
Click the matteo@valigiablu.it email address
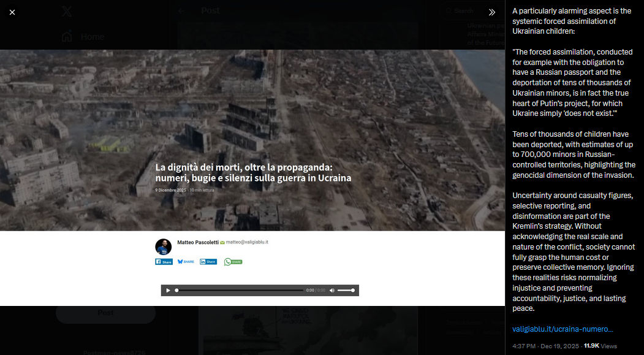247,242
